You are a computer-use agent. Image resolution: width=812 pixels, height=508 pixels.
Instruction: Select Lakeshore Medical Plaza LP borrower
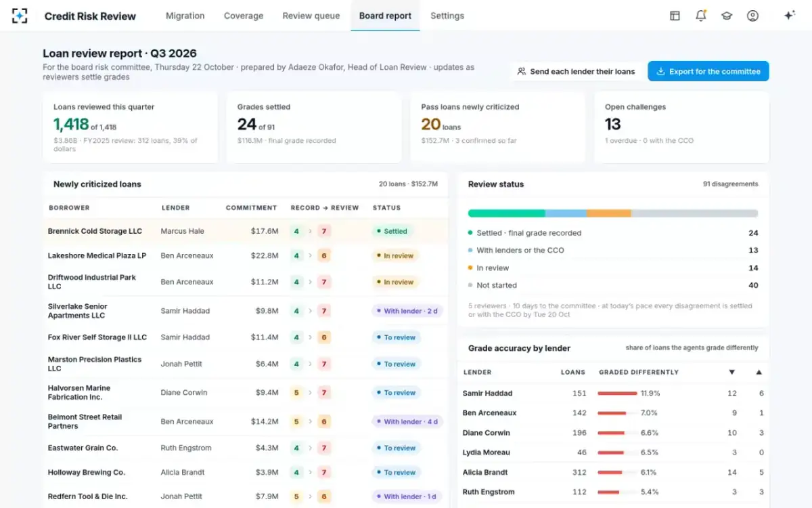tap(97, 256)
